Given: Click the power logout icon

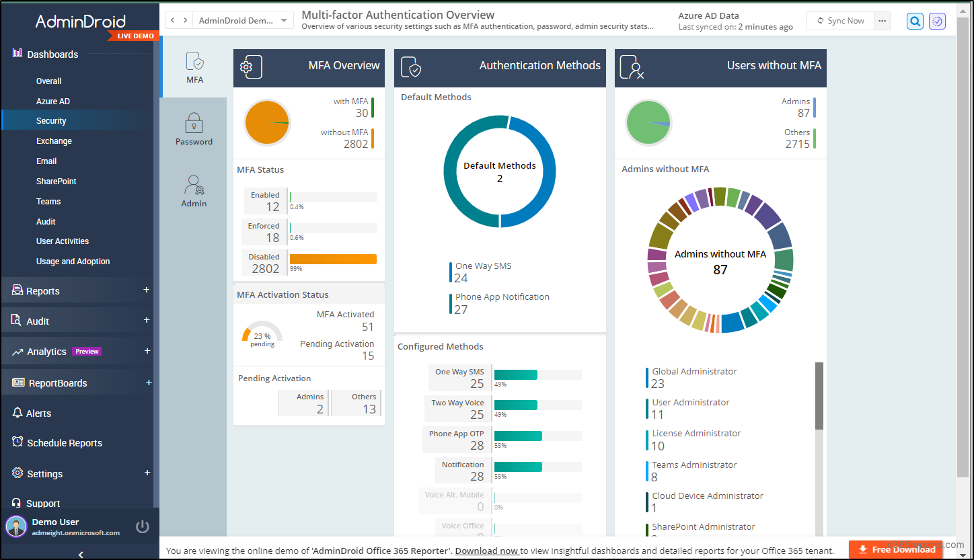Looking at the screenshot, I should tap(142, 526).
